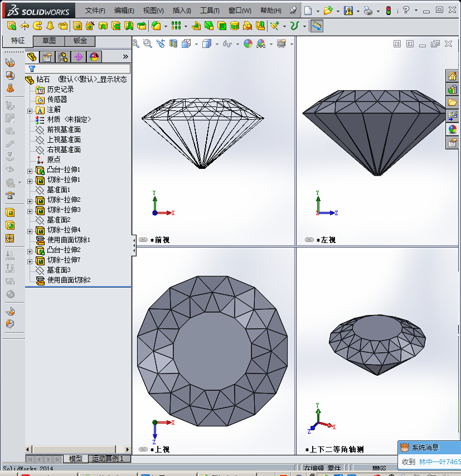Expand the manager tabs chevron
This screenshot has width=461, height=476.
[125, 57]
